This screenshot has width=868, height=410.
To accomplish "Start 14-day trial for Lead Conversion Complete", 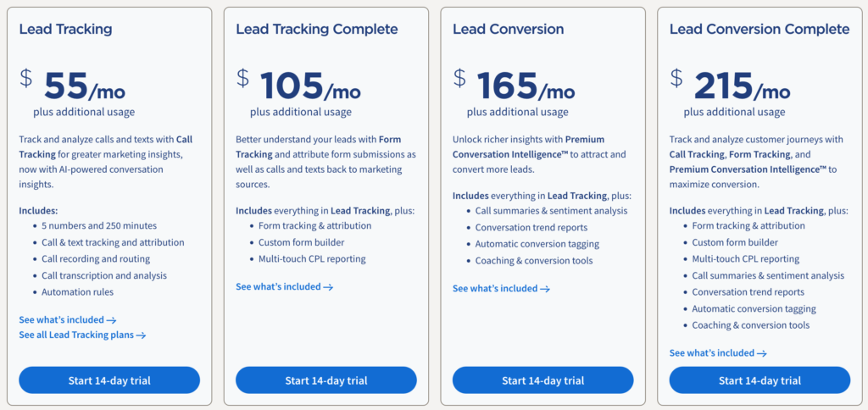I will 759,380.
